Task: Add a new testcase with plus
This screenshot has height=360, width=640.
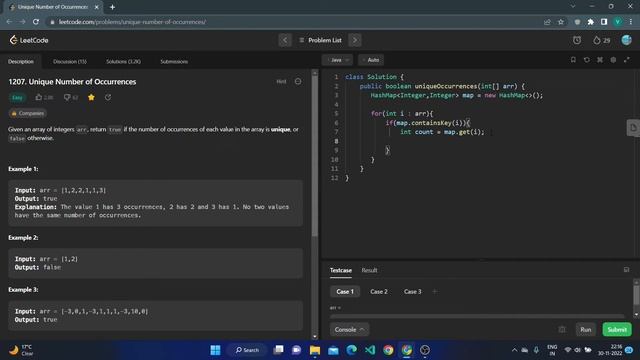Action: 435,291
